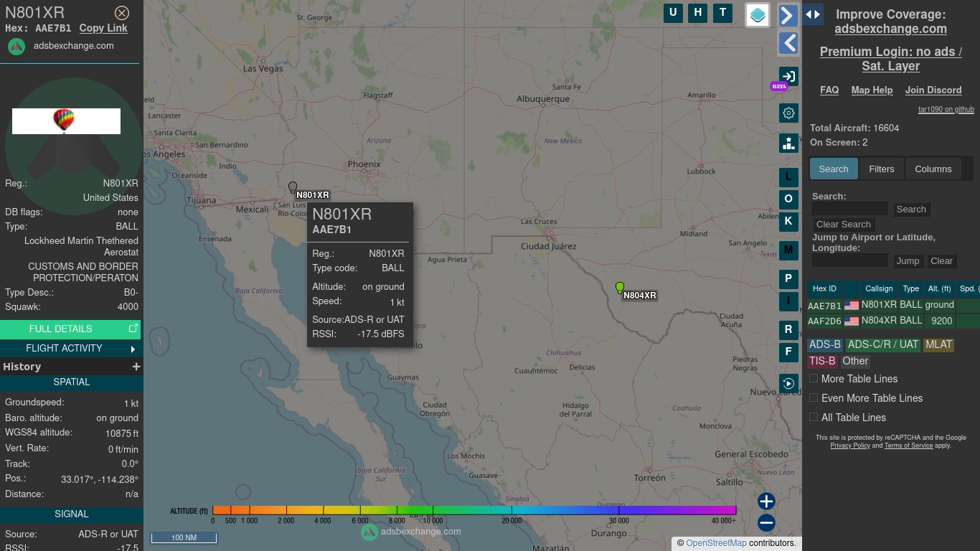This screenshot has width=980, height=551.
Task: Enable Even More Table Lines checkbox
Action: click(814, 397)
